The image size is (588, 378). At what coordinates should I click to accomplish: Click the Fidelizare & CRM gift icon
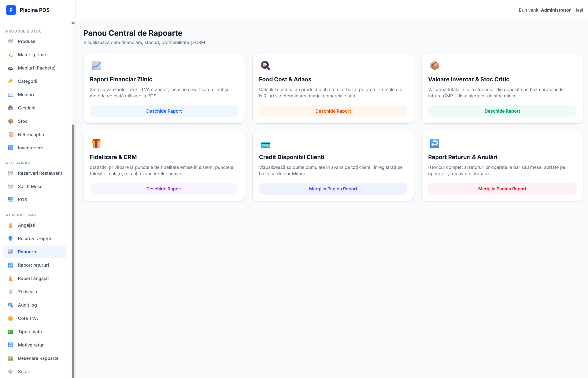coord(96,143)
